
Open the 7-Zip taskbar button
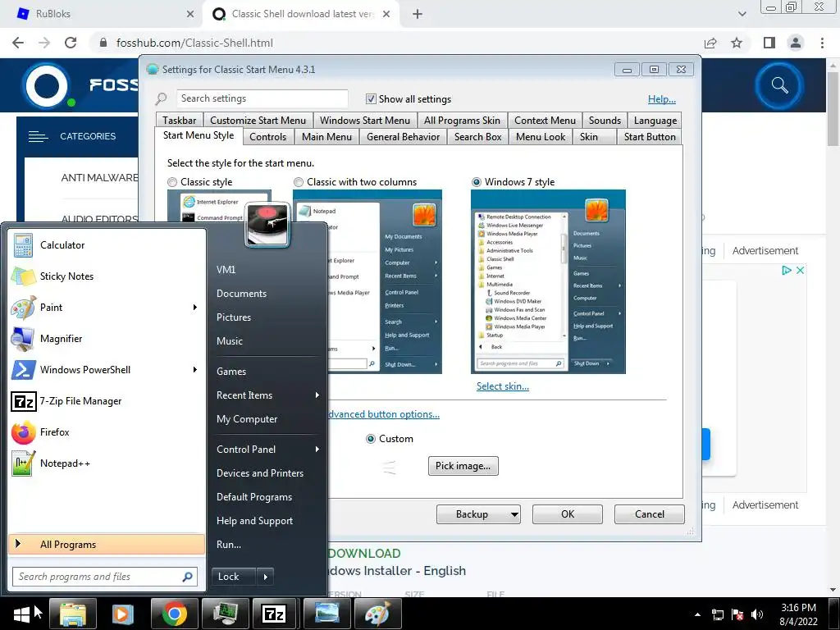pyautogui.click(x=275, y=614)
